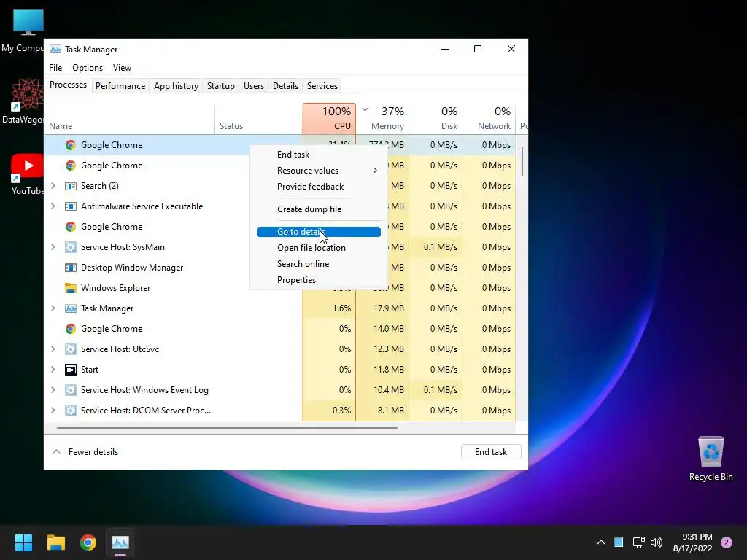Click the Task Manager process row icon
747x560 pixels.
click(x=71, y=308)
